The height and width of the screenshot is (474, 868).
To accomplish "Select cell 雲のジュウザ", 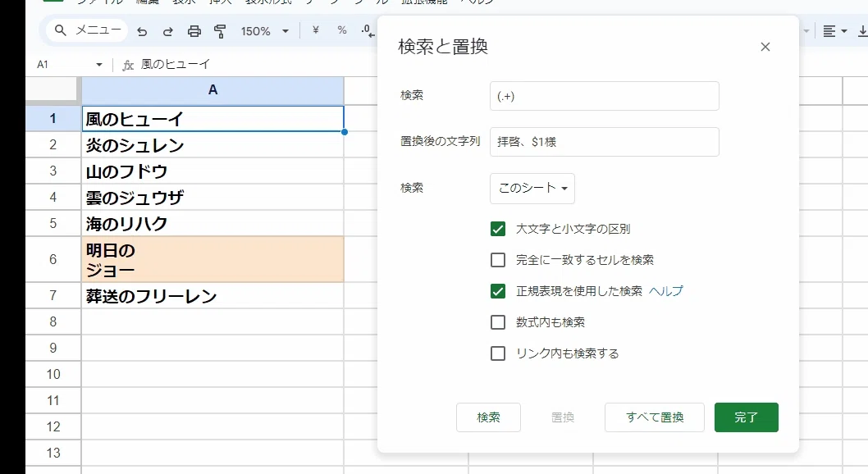I will click(212, 197).
